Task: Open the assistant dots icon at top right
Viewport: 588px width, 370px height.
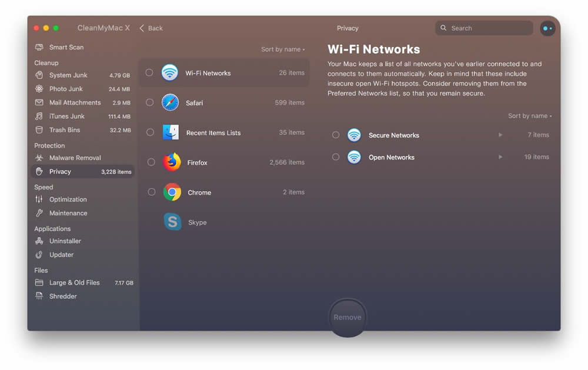Action: coord(547,28)
